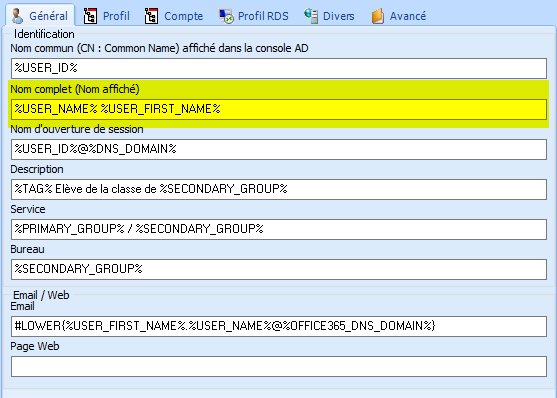
Task: Switch to the Profil RDS tab
Action: (253, 16)
